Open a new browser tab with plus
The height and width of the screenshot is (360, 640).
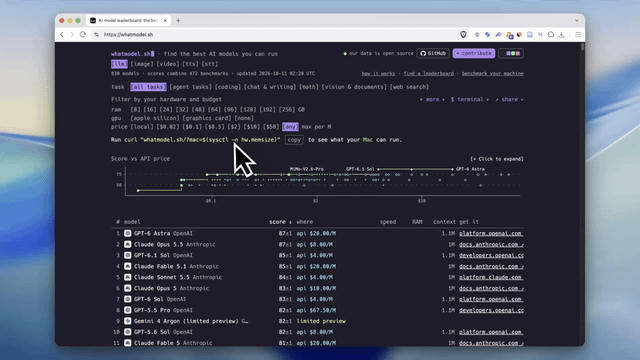click(x=178, y=20)
